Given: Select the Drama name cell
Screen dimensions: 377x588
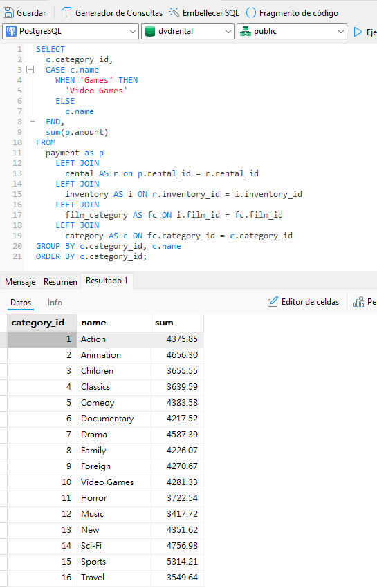Looking at the screenshot, I should tap(113, 435).
